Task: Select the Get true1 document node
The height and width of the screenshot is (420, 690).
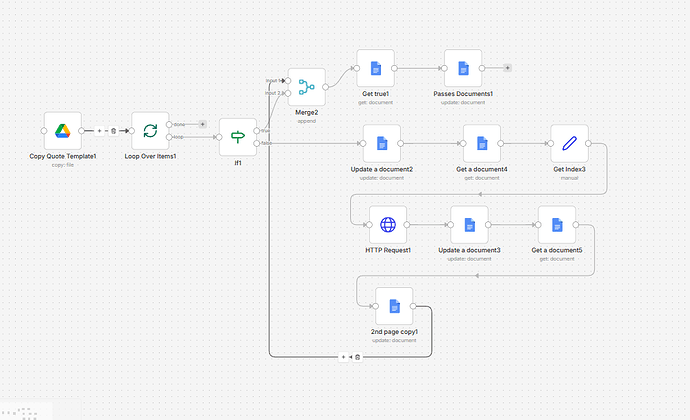Action: click(376, 68)
